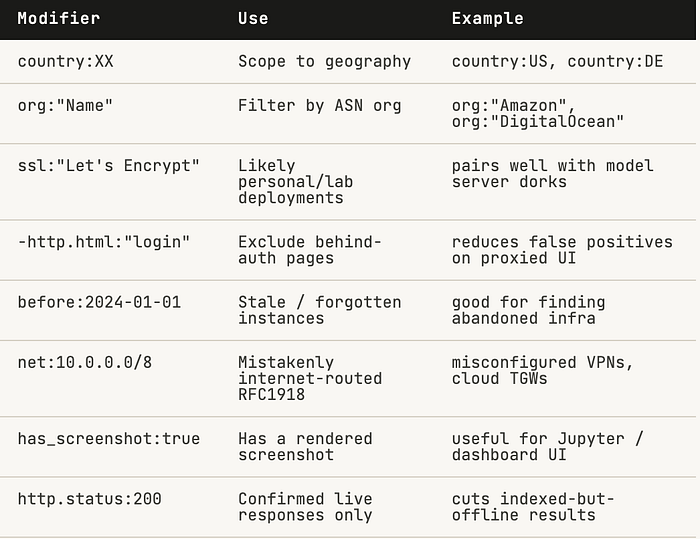Viewport: 700px width, 539px height.
Task: Select the org:"DigitalOcean" example text
Action: point(538,122)
